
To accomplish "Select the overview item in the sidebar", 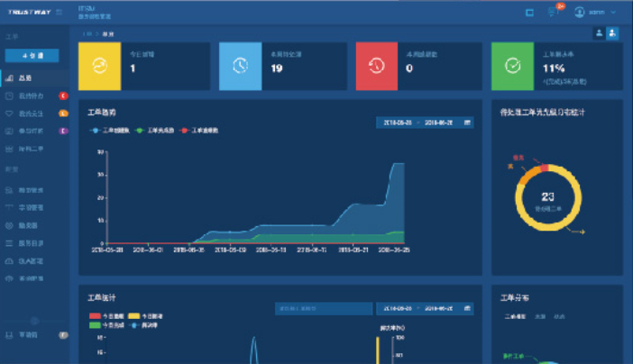I will [x=24, y=78].
